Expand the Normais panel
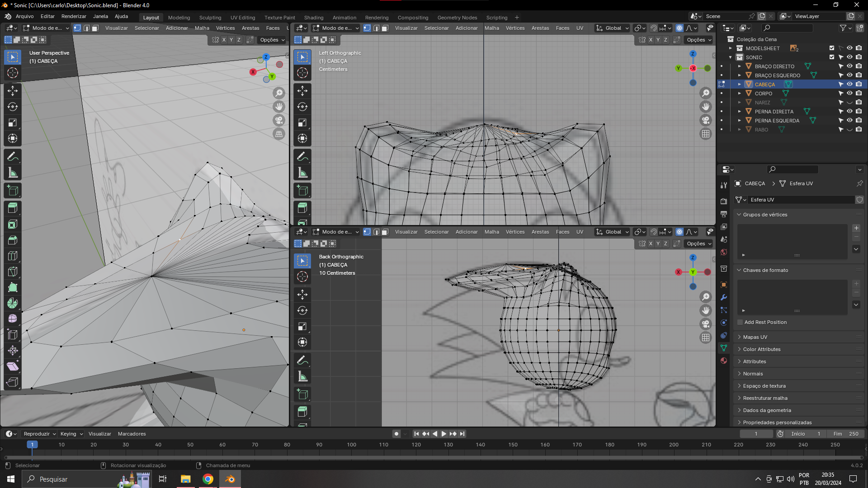 [x=753, y=374]
